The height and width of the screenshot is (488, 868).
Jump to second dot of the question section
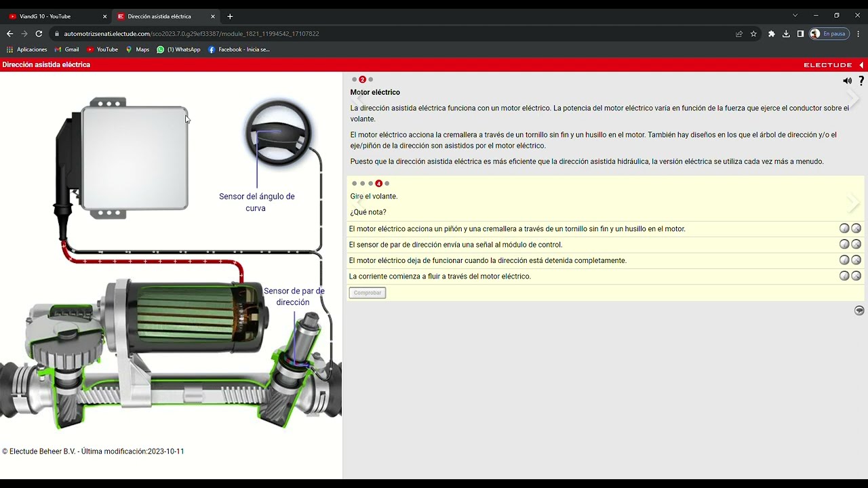pyautogui.click(x=363, y=184)
